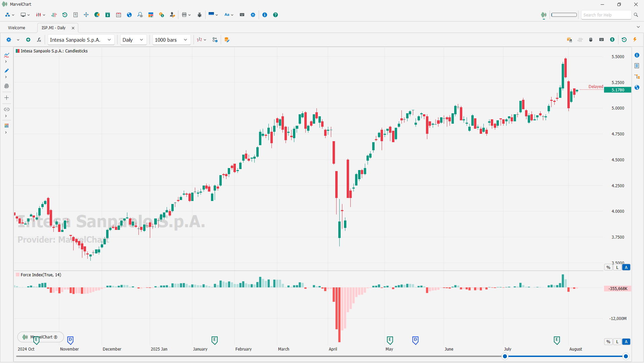This screenshot has height=363, width=644.
Task: Click the crosshair target icon in main toolbar
Action: (86, 15)
